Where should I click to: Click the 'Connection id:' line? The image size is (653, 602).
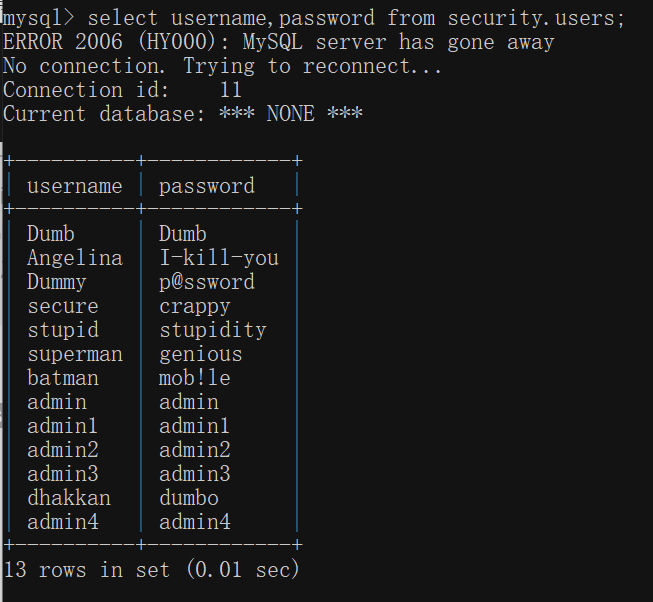122,90
